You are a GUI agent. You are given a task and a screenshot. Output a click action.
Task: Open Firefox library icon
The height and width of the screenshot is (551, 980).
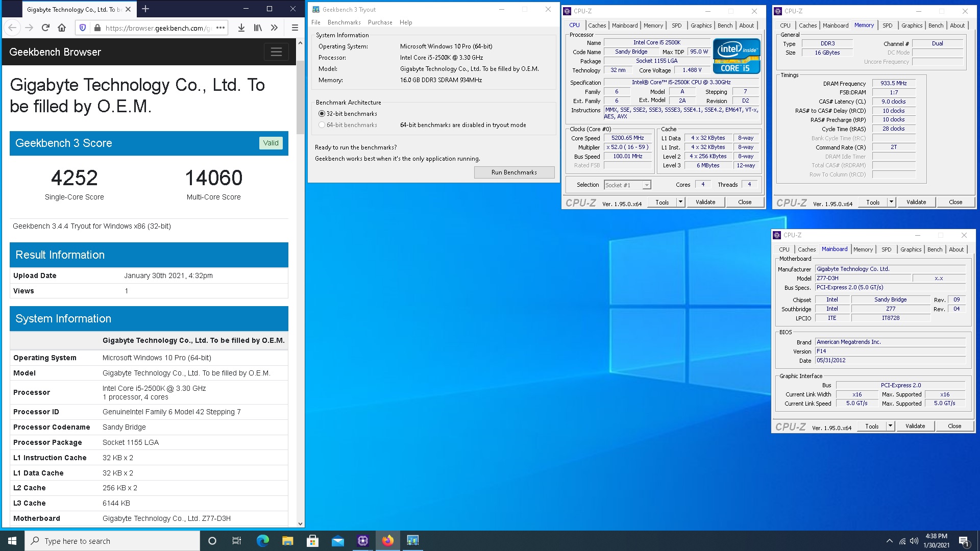click(258, 28)
